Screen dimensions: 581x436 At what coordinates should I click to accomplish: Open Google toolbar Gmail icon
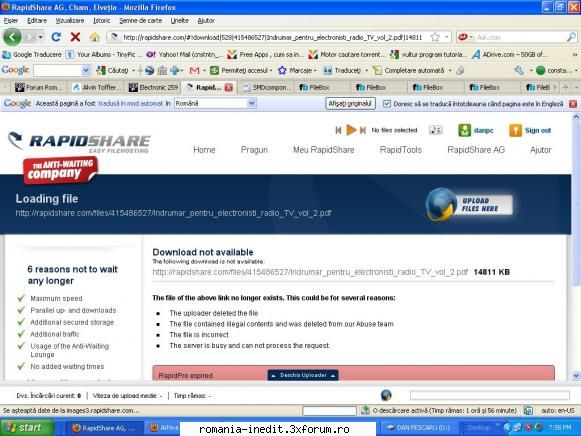click(x=195, y=70)
